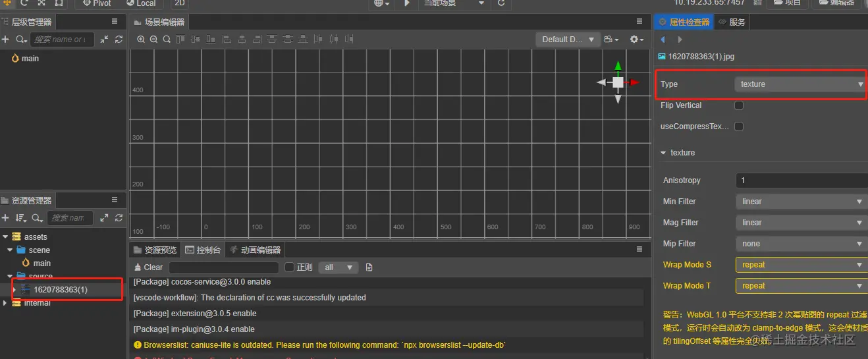Viewport: 868px width, 359px height.
Task: Open the 资源预览 tab
Action: coord(155,250)
